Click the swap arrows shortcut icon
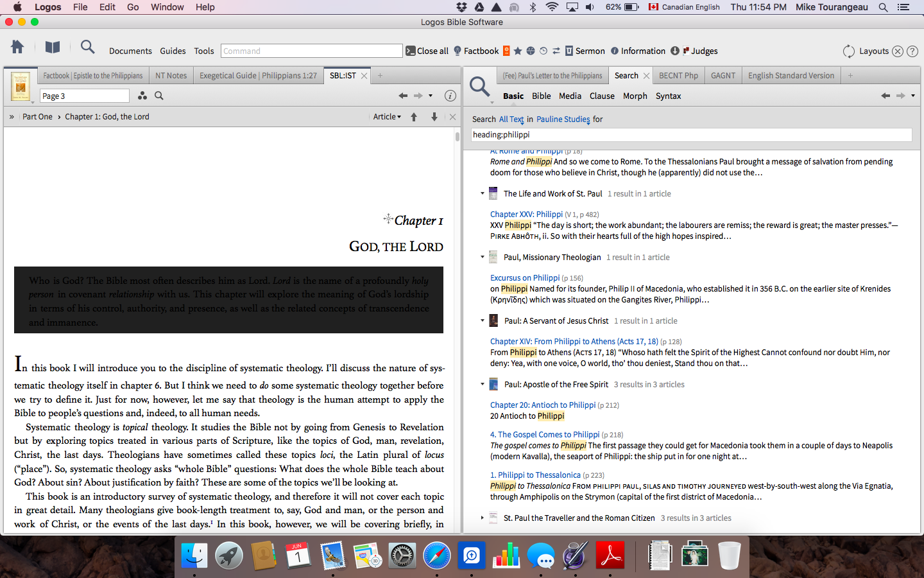The height and width of the screenshot is (578, 924). (x=556, y=51)
